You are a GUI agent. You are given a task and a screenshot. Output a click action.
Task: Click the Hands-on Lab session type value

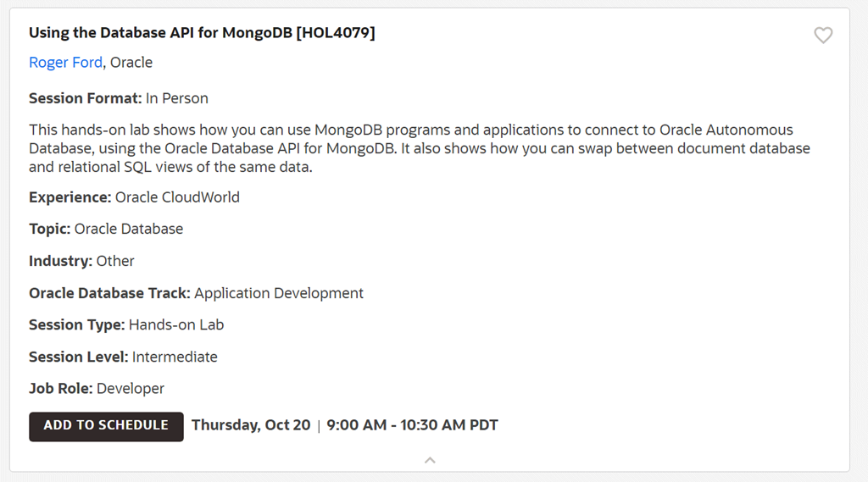pyautogui.click(x=176, y=324)
